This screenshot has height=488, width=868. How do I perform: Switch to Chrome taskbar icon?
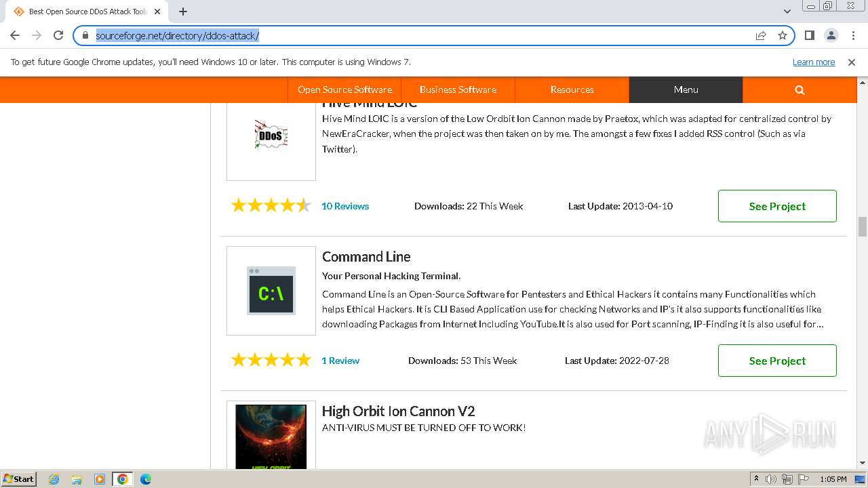point(123,479)
